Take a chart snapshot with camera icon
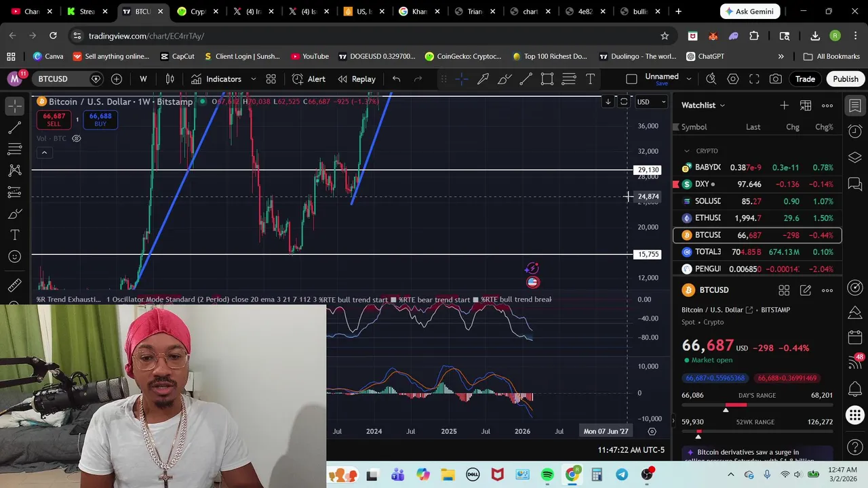This screenshot has width=868, height=488. [x=776, y=79]
